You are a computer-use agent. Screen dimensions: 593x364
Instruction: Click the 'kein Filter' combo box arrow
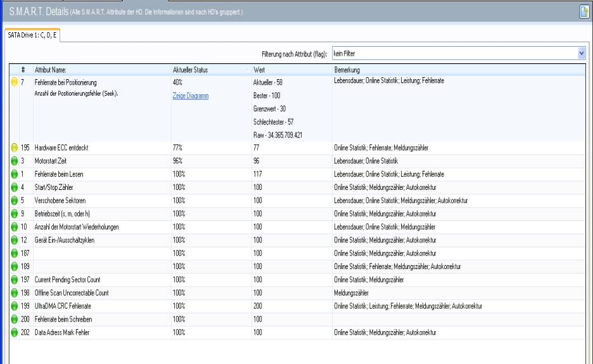point(581,54)
